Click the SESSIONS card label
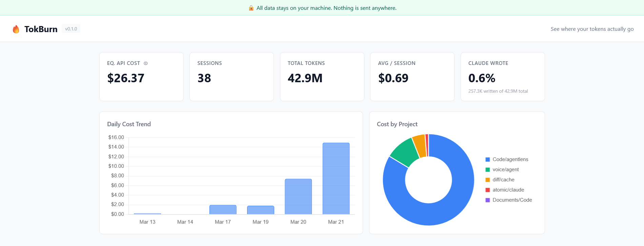The image size is (644, 246). pyautogui.click(x=209, y=63)
